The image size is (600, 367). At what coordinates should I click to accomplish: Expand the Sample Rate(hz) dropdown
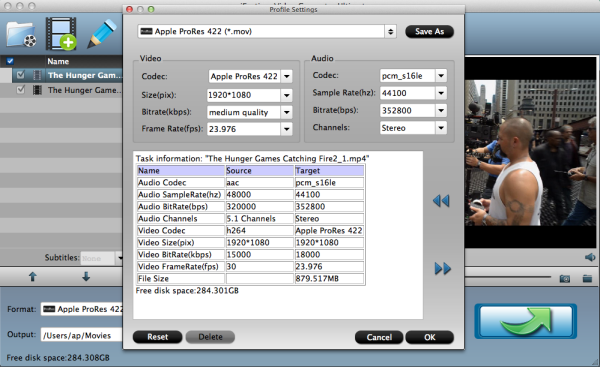pyautogui.click(x=441, y=93)
